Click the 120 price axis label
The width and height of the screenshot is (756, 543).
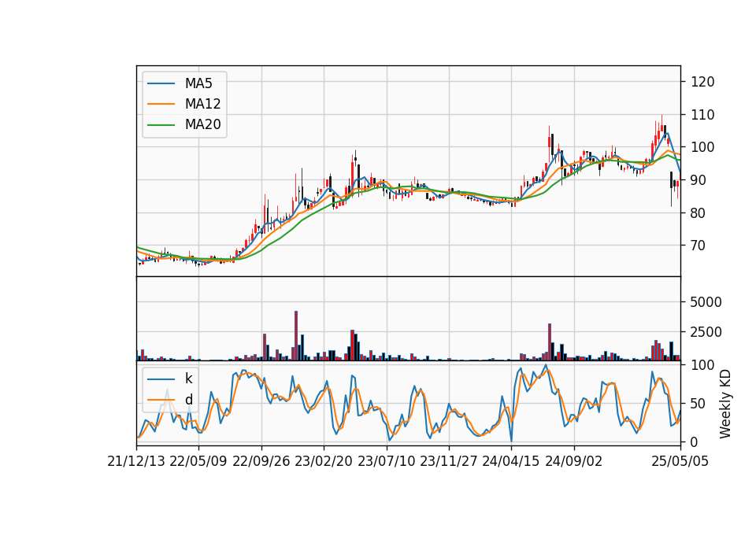pos(702,82)
